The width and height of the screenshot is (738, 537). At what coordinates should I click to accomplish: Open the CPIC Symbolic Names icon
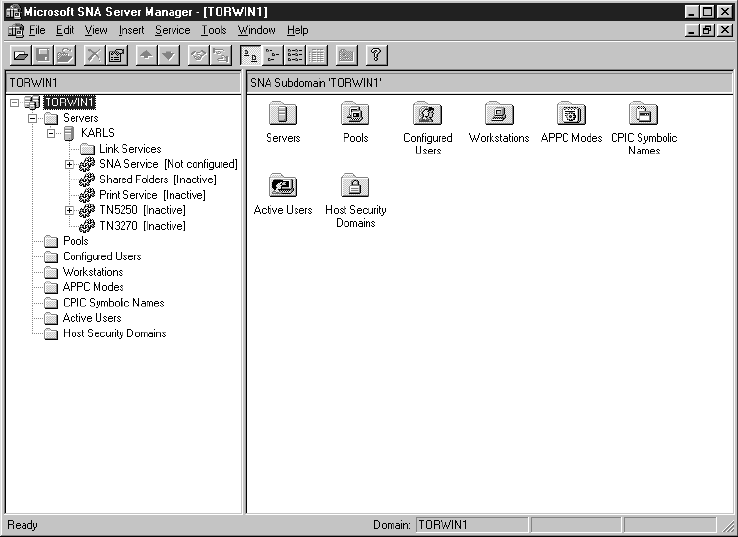click(x=643, y=115)
